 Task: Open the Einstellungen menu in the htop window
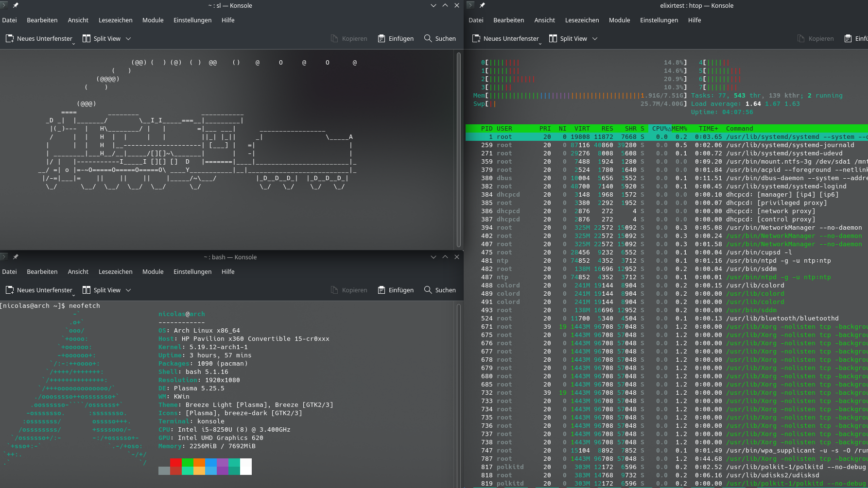pyautogui.click(x=659, y=20)
